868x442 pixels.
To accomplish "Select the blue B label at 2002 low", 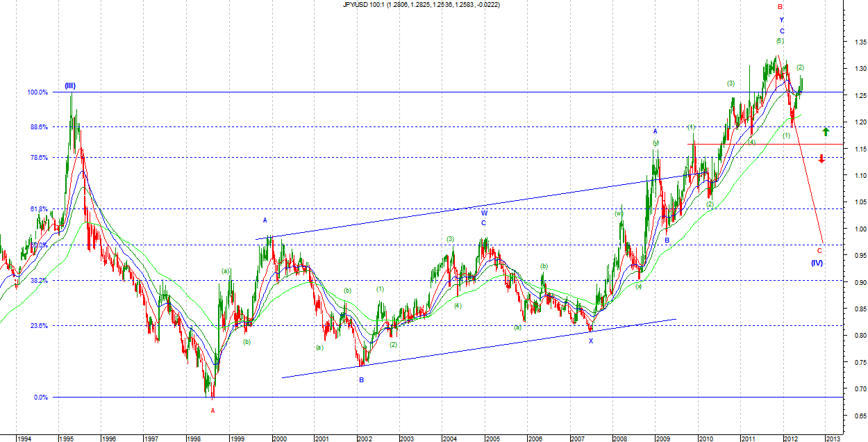I will pyautogui.click(x=361, y=380).
